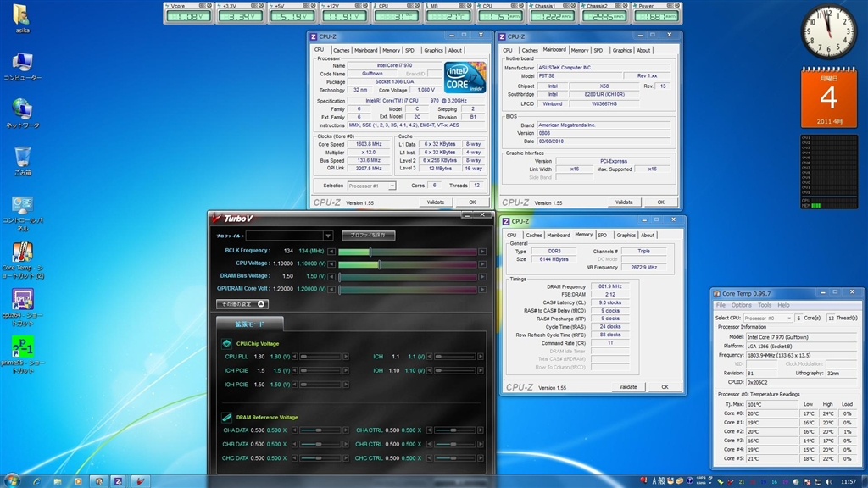Select the Network desktop icon
Image resolution: width=868 pixels, height=488 pixels.
[22, 114]
